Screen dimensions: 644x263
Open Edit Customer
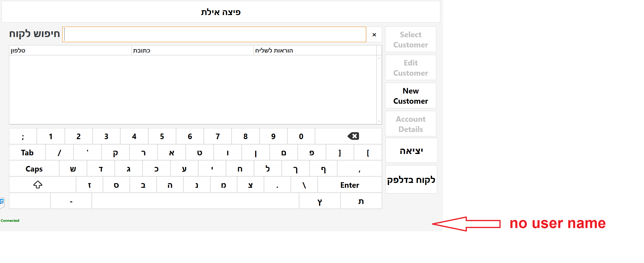point(410,68)
